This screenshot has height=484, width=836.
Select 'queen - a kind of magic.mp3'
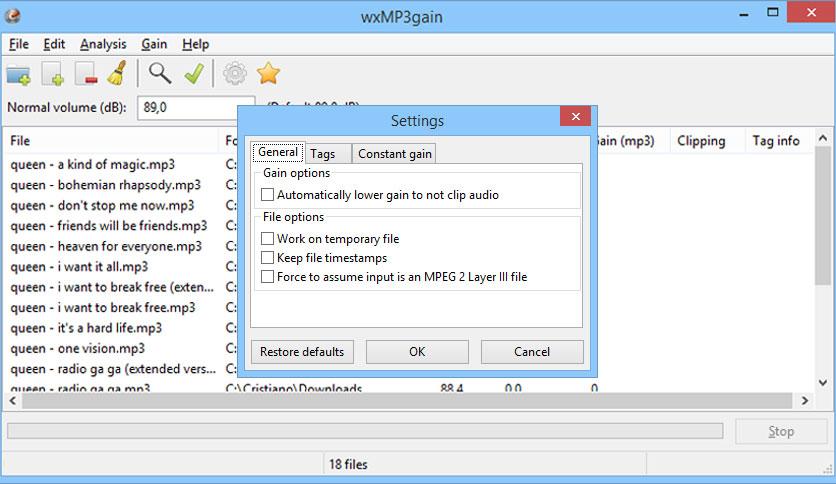pos(93,165)
